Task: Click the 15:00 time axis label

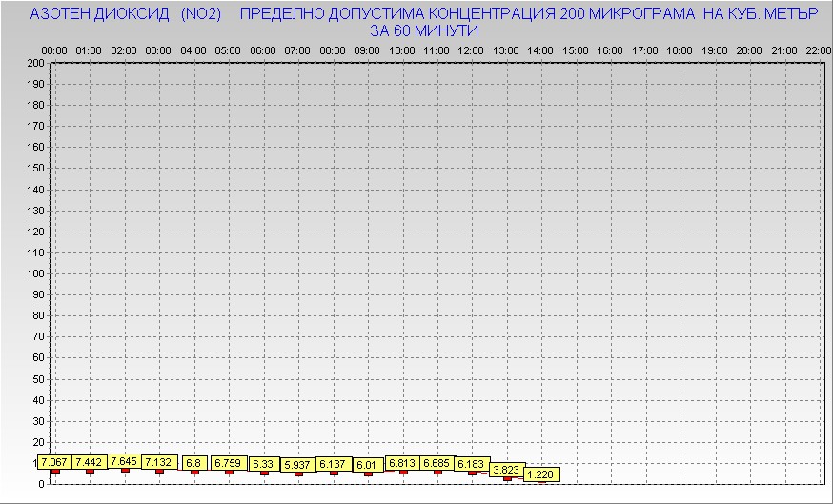Action: 576,50
